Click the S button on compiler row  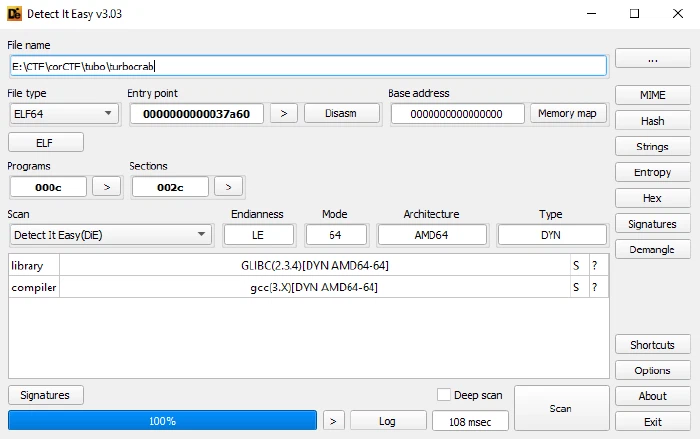pos(576,287)
